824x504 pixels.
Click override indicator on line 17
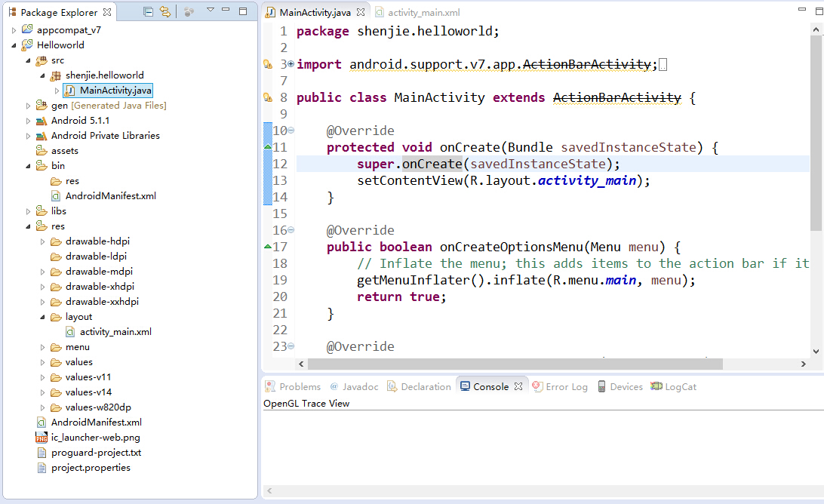[x=267, y=247]
